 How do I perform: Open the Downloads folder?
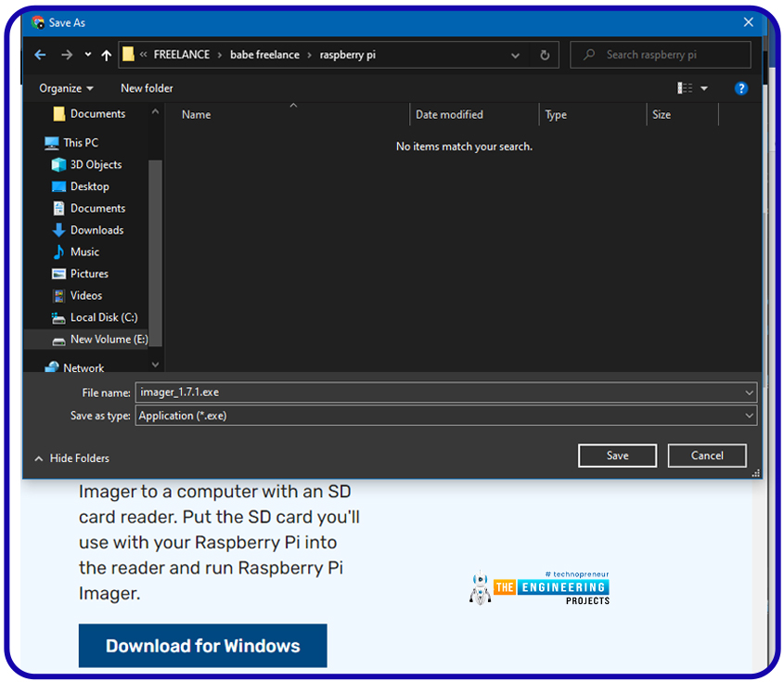coord(96,230)
